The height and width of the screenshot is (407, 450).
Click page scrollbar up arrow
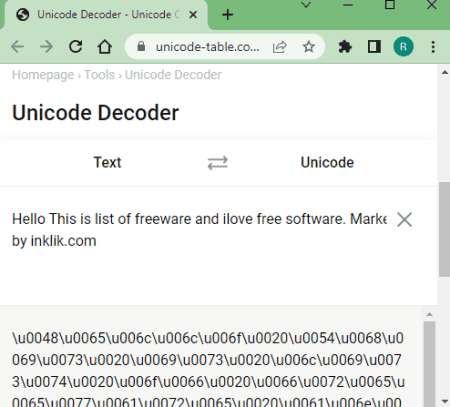pyautogui.click(x=444, y=72)
